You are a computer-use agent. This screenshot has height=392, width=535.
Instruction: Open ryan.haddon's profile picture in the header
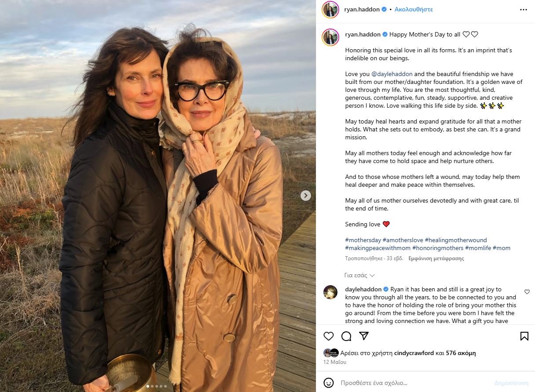coord(330,9)
